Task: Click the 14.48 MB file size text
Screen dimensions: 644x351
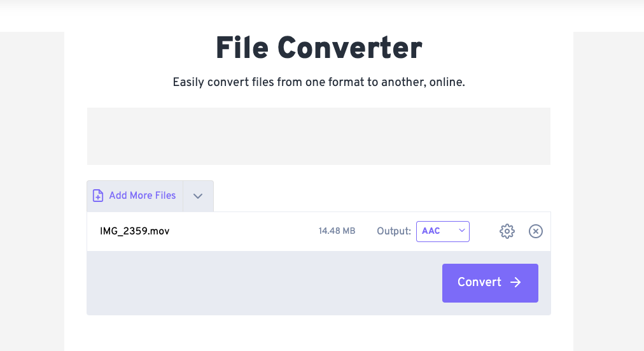Action: 337,231
